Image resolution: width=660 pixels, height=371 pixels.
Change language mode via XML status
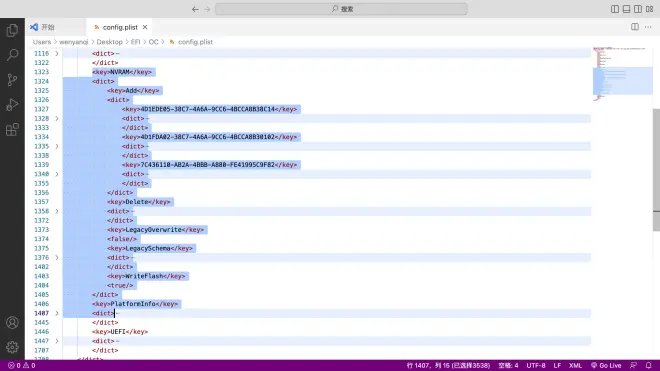tap(575, 366)
